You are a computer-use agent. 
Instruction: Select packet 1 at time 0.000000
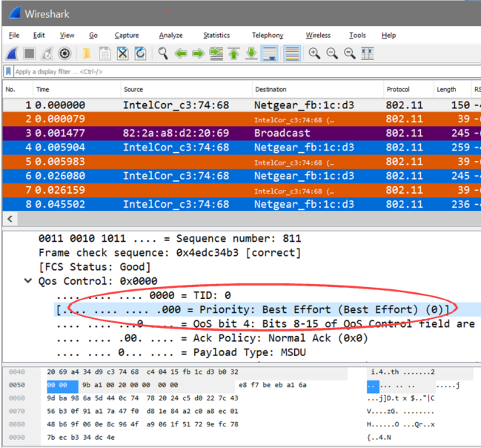(242, 105)
